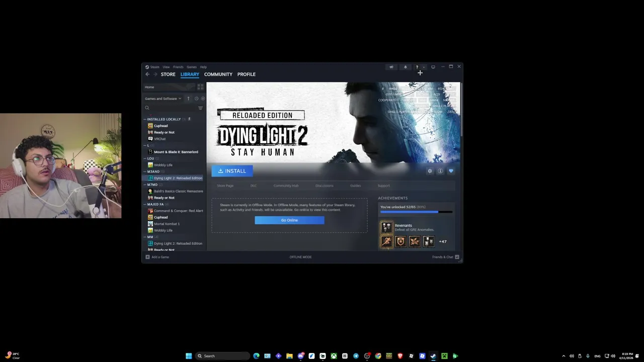Image resolution: width=644 pixels, height=362 pixels.
Task: Select the running figure achievement icon
Action: pos(386,242)
